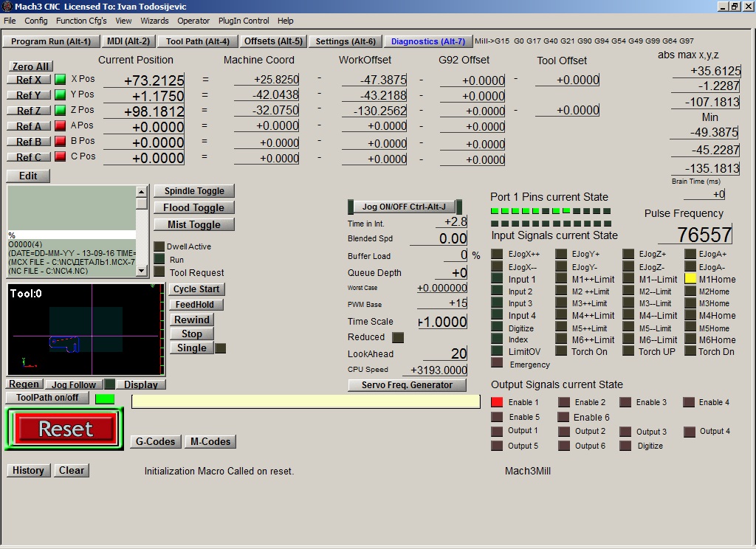Click the Enable 2 output indicator
The width and height of the screenshot is (756, 549).
pos(563,402)
